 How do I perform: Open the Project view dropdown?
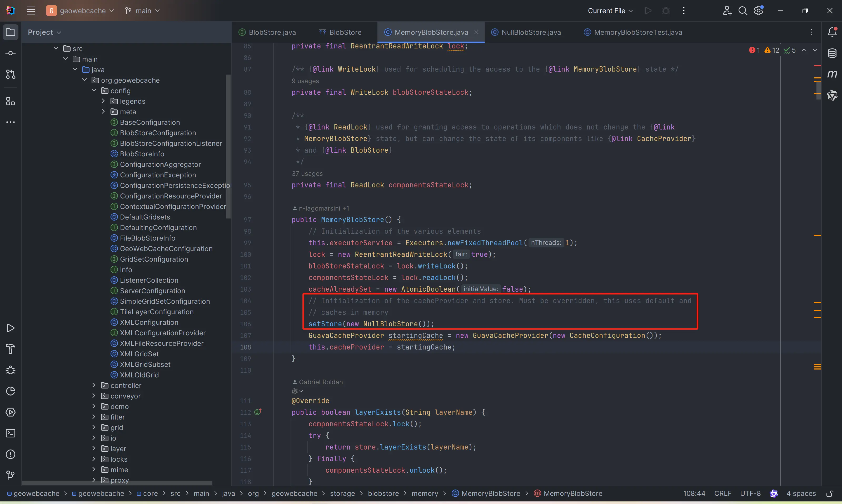pyautogui.click(x=44, y=32)
